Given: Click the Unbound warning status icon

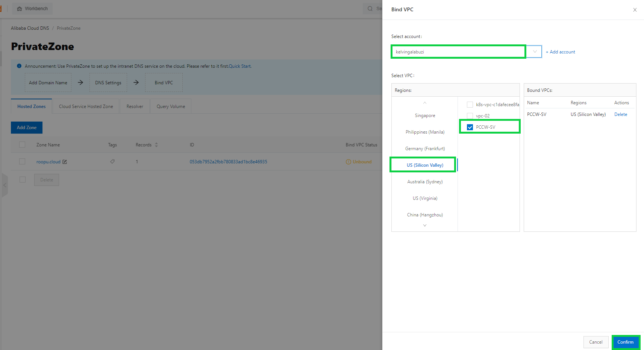Looking at the screenshot, I should click(348, 162).
